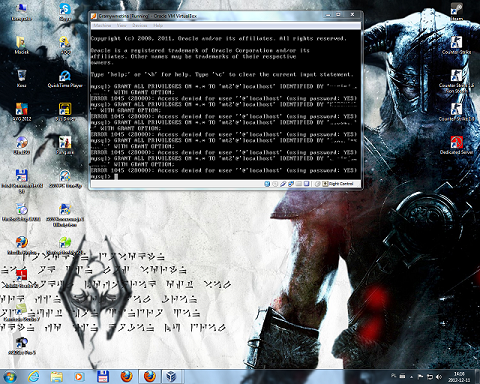Click the shared folders icon in VM status bar
The image size is (480, 384).
pos(299,184)
